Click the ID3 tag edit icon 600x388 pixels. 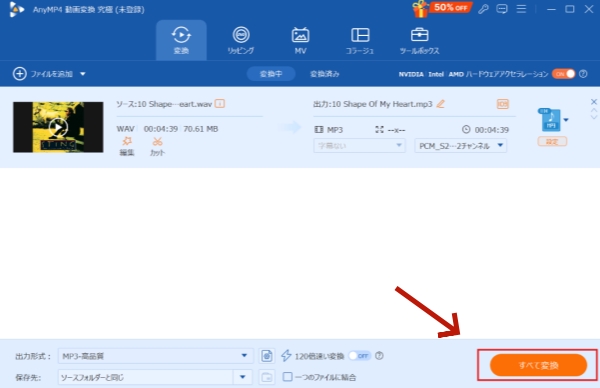[503, 104]
